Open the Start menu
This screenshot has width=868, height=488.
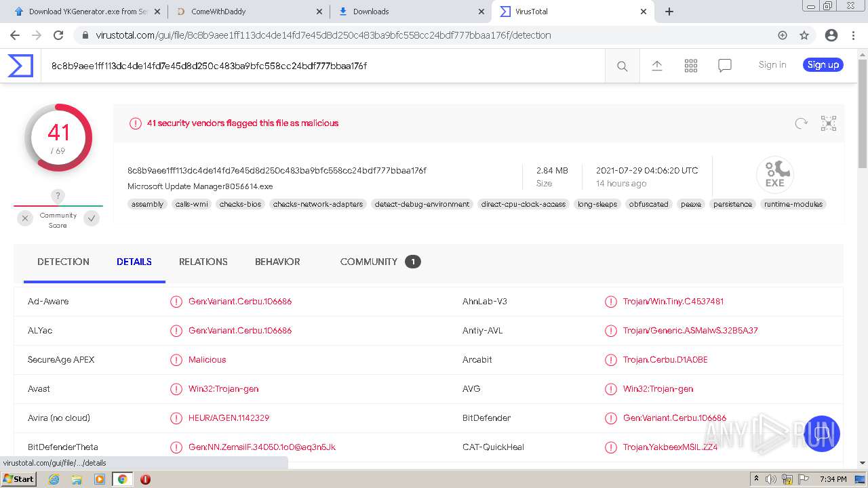(x=19, y=479)
